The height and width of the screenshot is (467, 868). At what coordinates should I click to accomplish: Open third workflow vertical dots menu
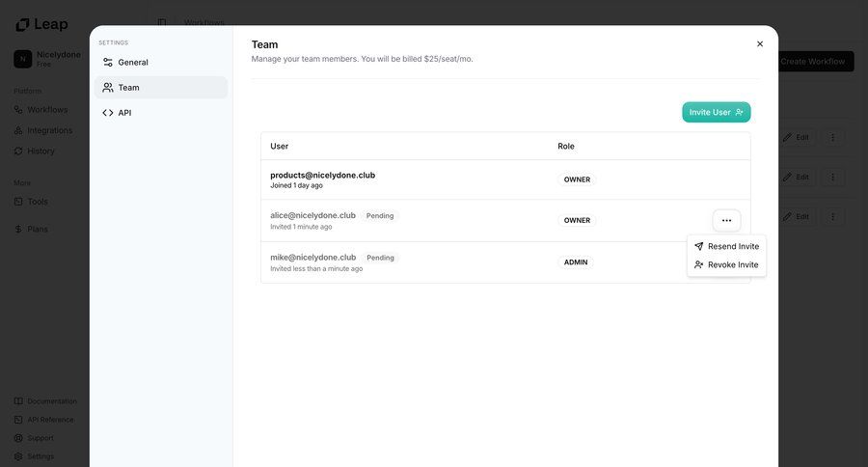point(832,216)
